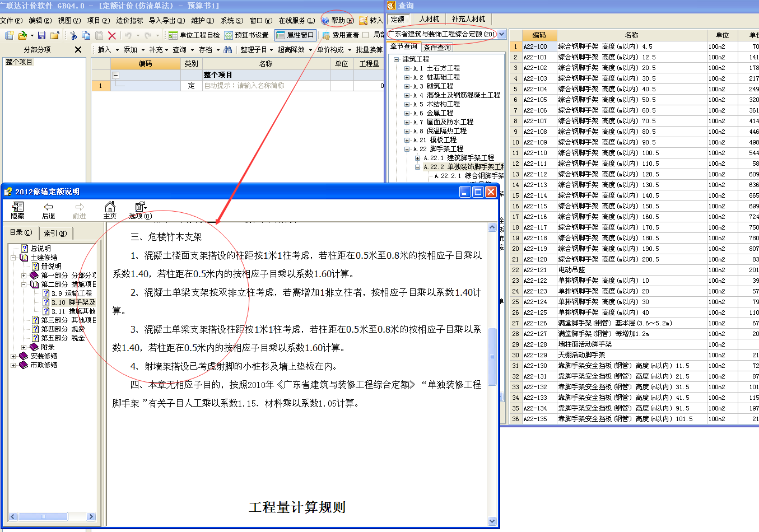This screenshot has width=759, height=532.
Task: Click the binoculars find icon
Action: [228, 50]
